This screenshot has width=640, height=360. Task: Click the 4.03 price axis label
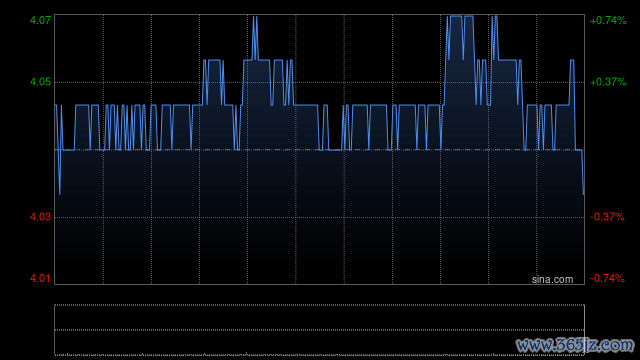pyautogui.click(x=40, y=217)
